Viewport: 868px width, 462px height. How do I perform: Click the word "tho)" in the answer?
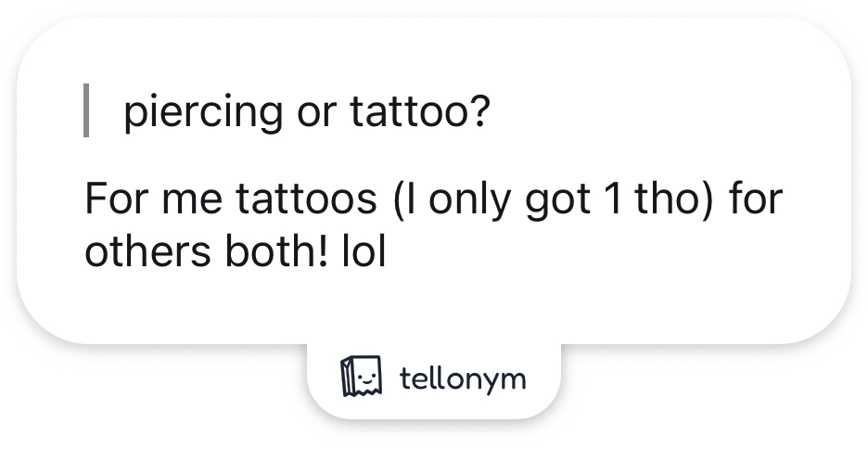(x=672, y=199)
